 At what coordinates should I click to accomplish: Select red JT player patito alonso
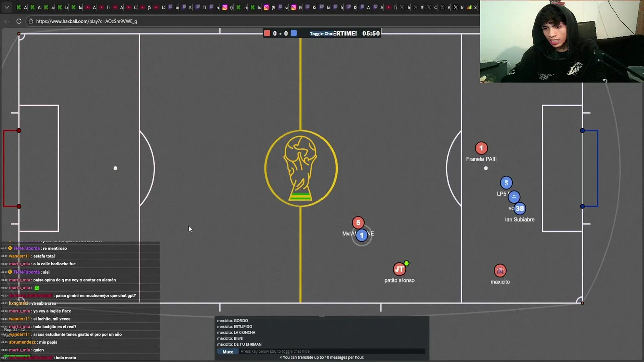click(399, 269)
